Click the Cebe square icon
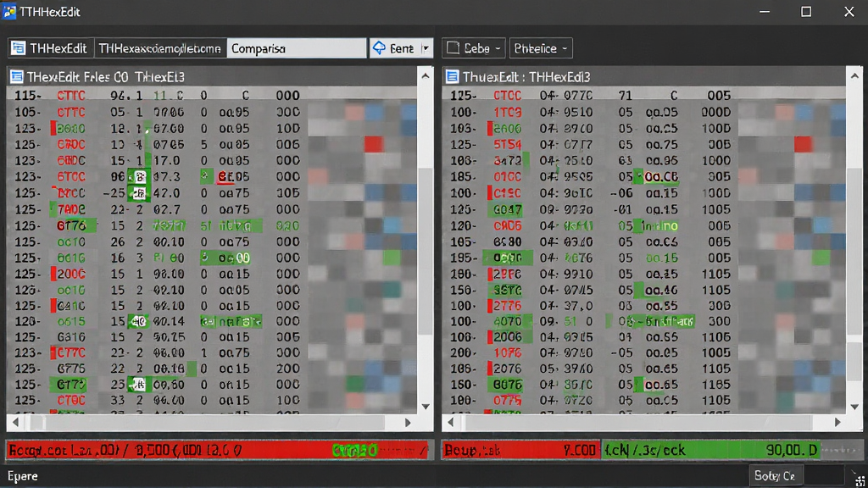The height and width of the screenshot is (488, 868). click(x=453, y=48)
